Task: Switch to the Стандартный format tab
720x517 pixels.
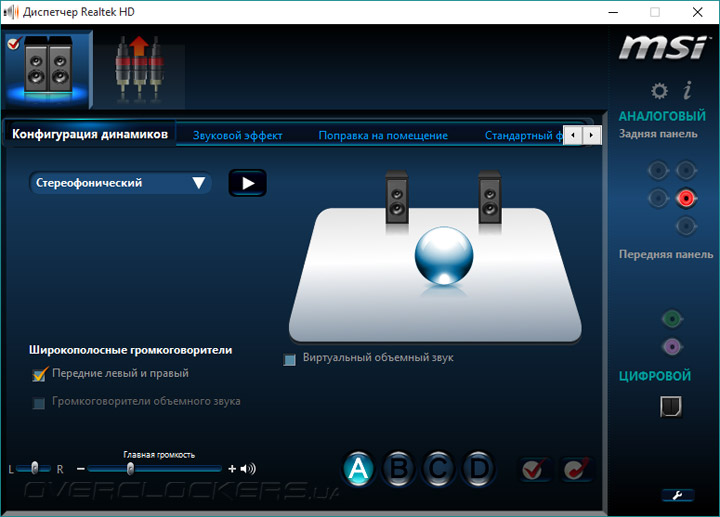Action: [x=523, y=135]
